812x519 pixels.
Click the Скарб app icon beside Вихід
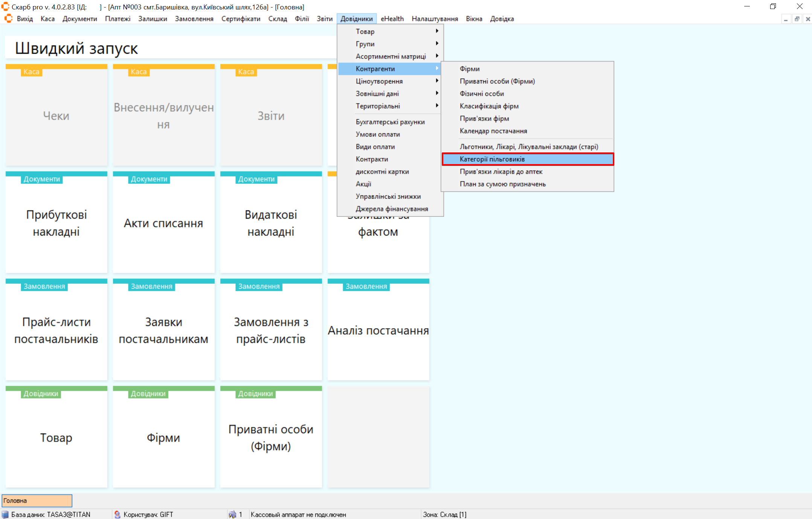click(x=8, y=18)
